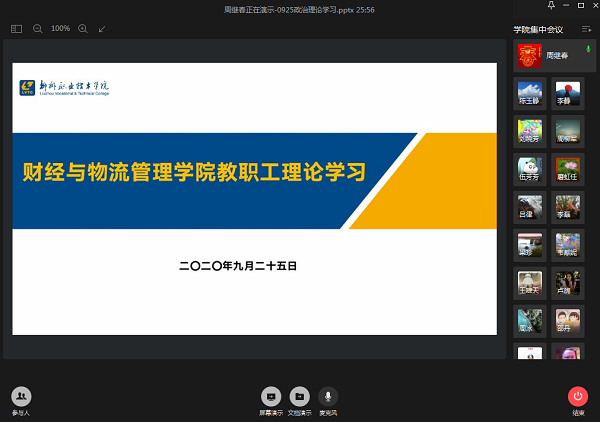Expand the participant list options menu
This screenshot has width=600, height=422.
pyautogui.click(x=586, y=30)
